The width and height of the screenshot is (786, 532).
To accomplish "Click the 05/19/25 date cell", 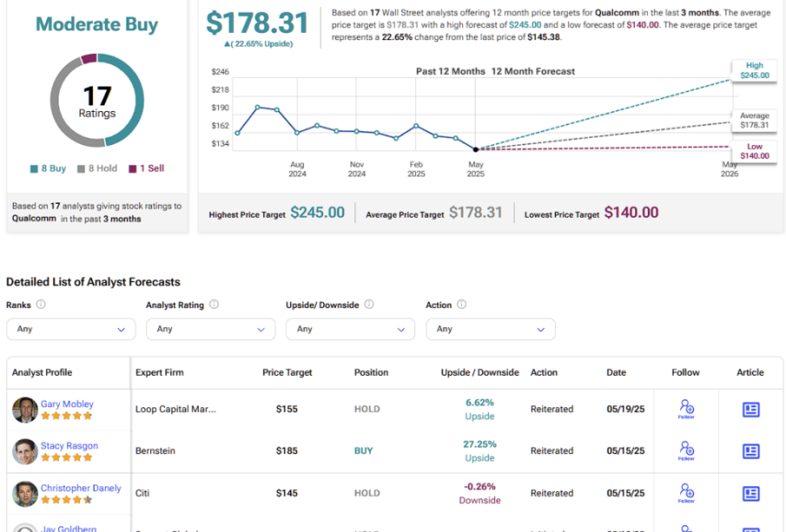I will pyautogui.click(x=625, y=409).
